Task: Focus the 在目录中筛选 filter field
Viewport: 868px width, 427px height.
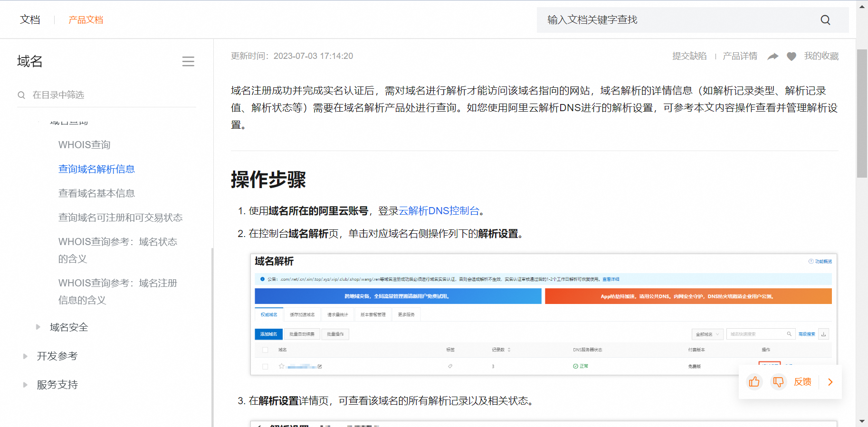Action: 106,95
